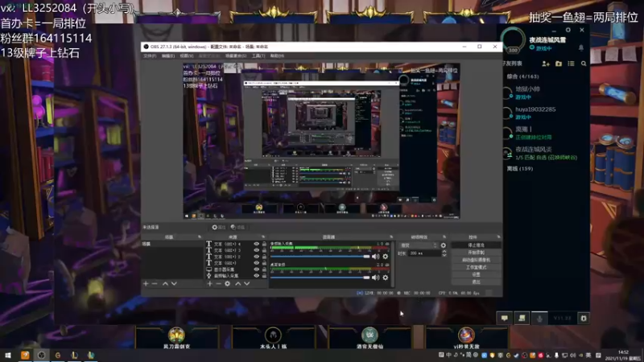Toggle lock on Text (GDI+) 4 source
Image resolution: width=644 pixels, height=362 pixels.
(264, 244)
